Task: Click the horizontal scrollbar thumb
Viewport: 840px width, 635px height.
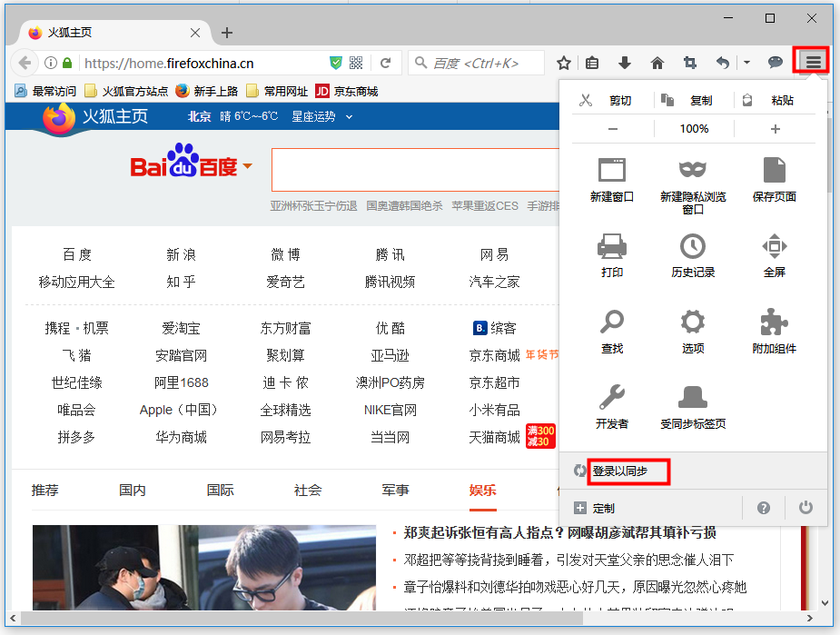Action: [301, 619]
